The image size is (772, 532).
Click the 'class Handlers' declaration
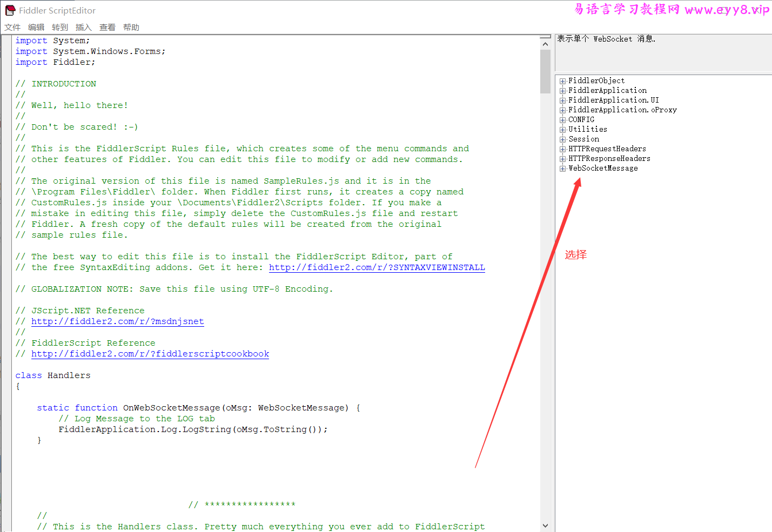pos(53,375)
